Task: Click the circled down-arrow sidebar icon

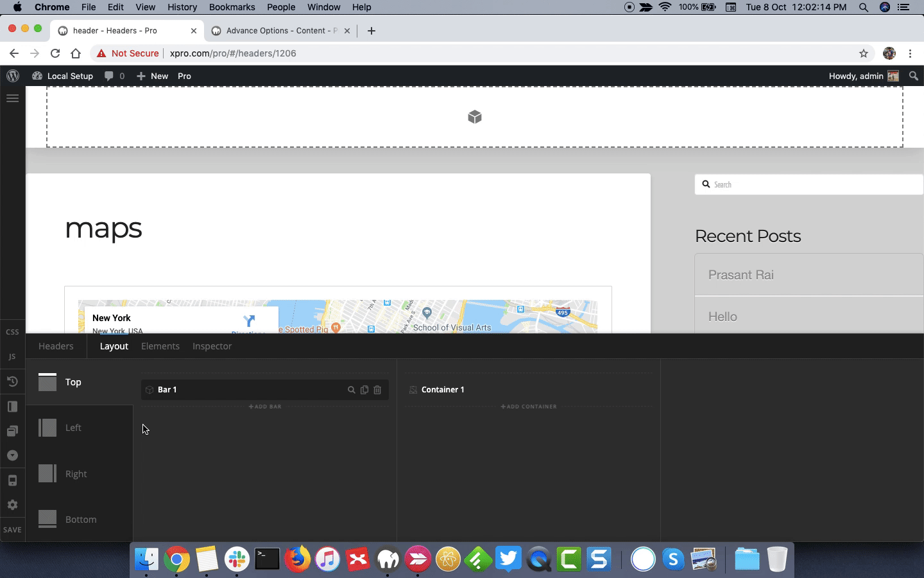Action: [12, 455]
